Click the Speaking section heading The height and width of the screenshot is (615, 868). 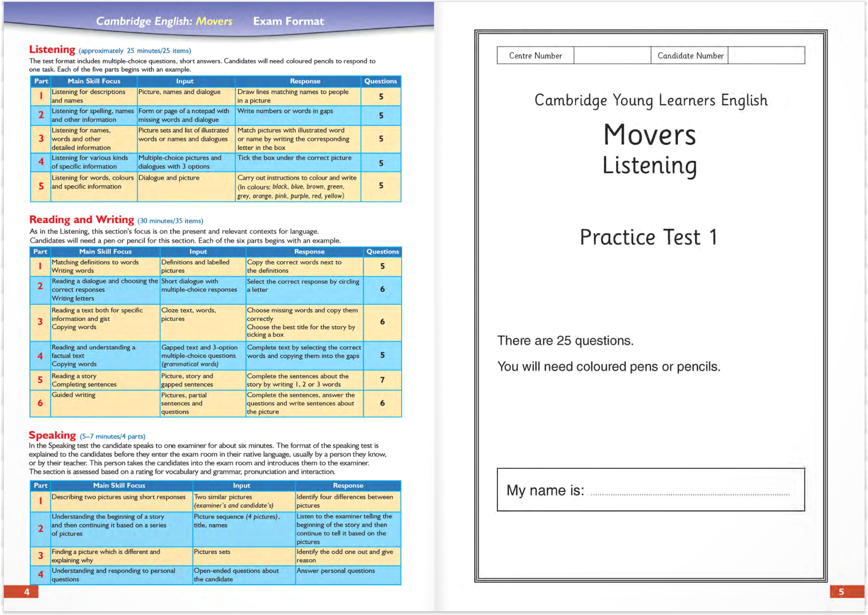(53, 435)
